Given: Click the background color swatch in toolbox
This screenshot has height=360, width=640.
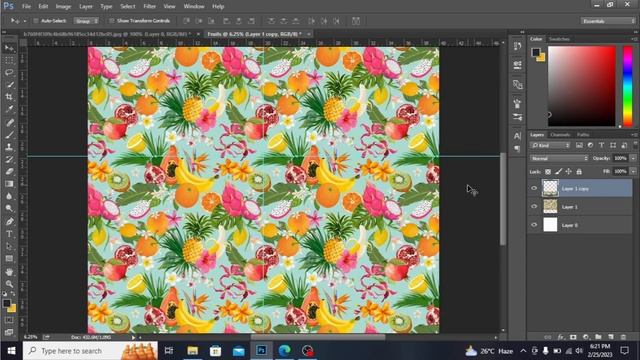Looking at the screenshot, I should coord(13,308).
